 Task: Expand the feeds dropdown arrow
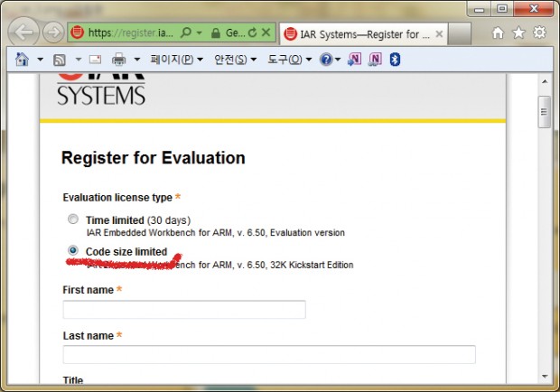(x=79, y=60)
